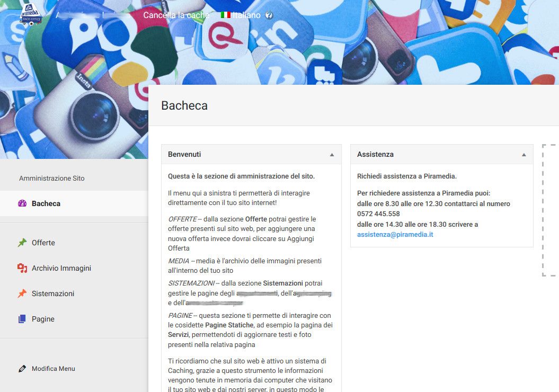Screen dimensions: 559x392
Task: Click the assistenza@piramedia.it email link
Action: pos(395,235)
